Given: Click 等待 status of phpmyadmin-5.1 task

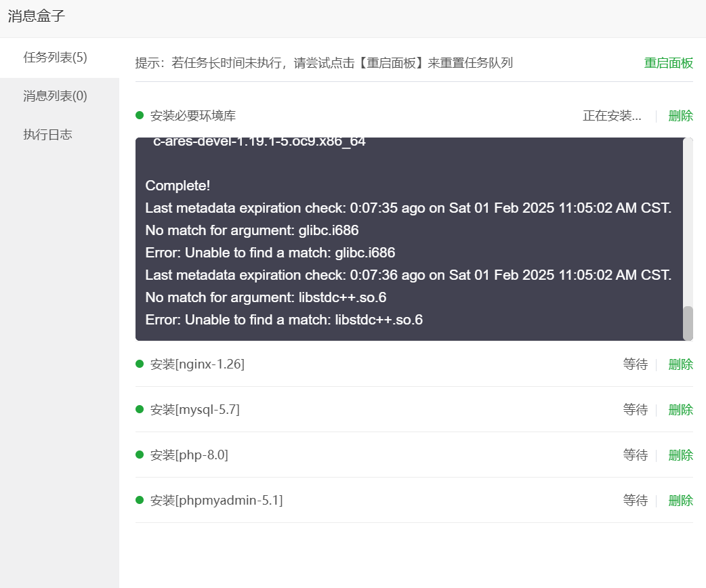Looking at the screenshot, I should tap(636, 501).
